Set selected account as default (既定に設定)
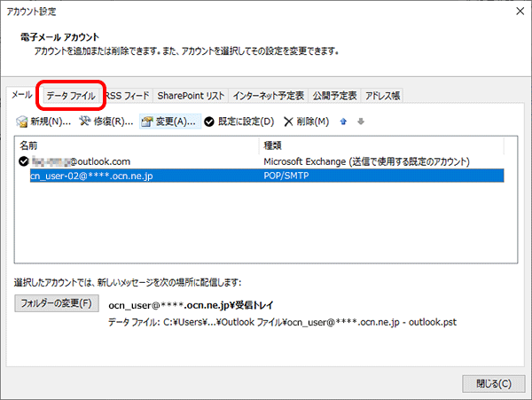Image resolution: width=532 pixels, height=400 pixels. (x=239, y=122)
